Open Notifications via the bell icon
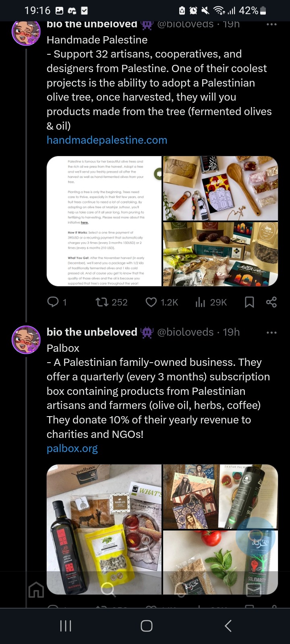 (x=181, y=590)
